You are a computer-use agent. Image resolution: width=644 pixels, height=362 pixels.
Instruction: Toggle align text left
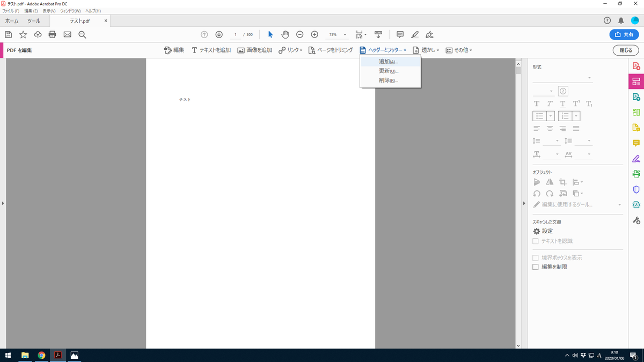click(537, 128)
